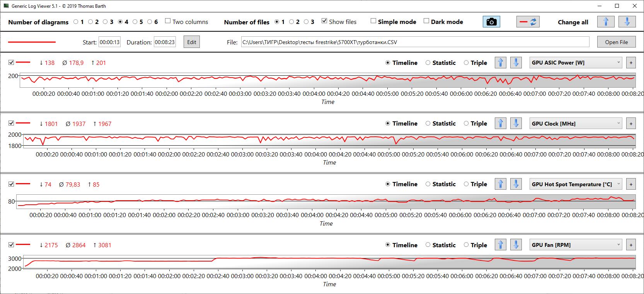
Task: Select 2 for Number of files
Action: point(291,22)
